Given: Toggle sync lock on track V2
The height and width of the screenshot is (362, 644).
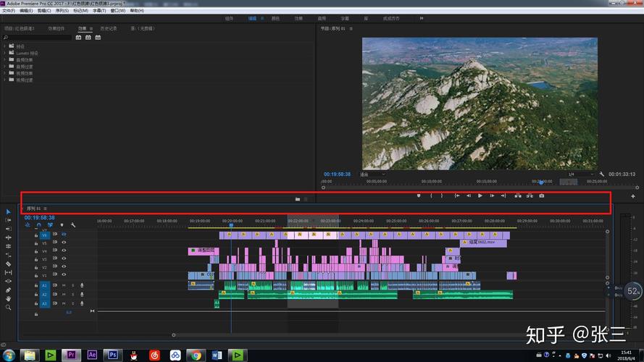Looking at the screenshot, I should point(55,266).
